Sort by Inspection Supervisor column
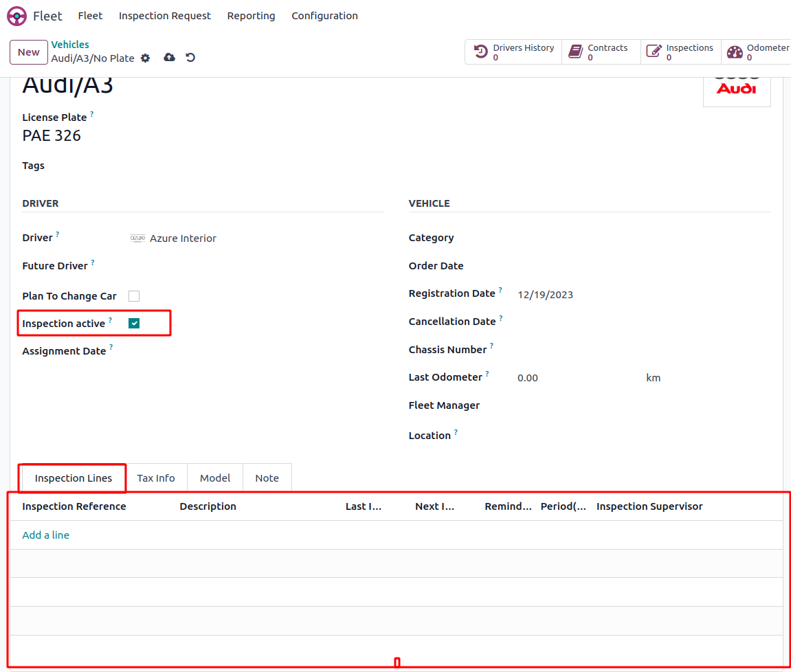The image size is (791, 672). tap(649, 506)
